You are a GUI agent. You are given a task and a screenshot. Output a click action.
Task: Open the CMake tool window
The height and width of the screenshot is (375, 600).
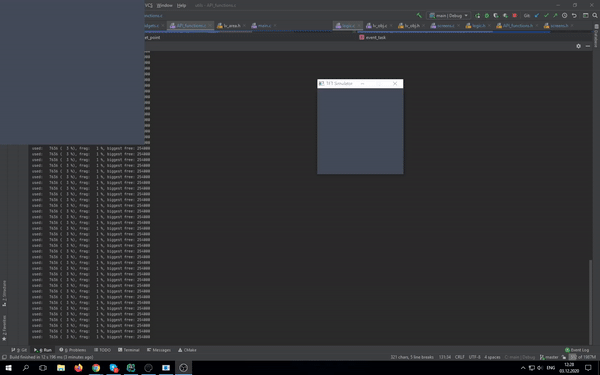[187, 350]
